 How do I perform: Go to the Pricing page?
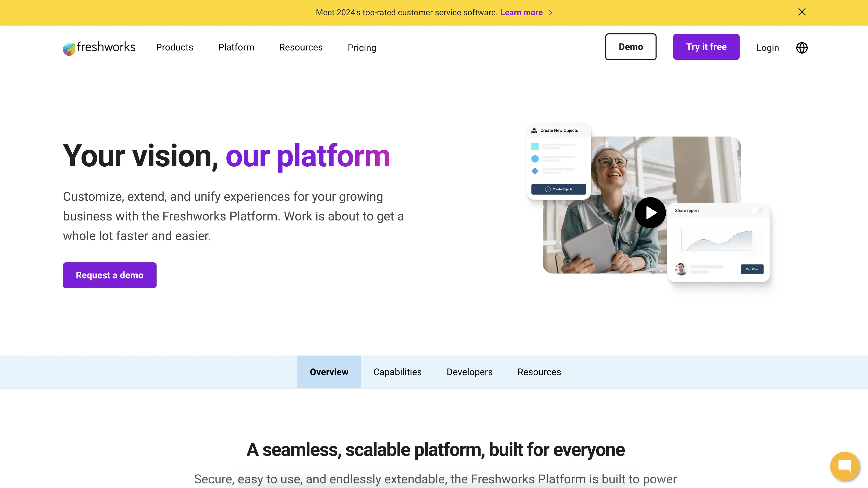pos(362,48)
